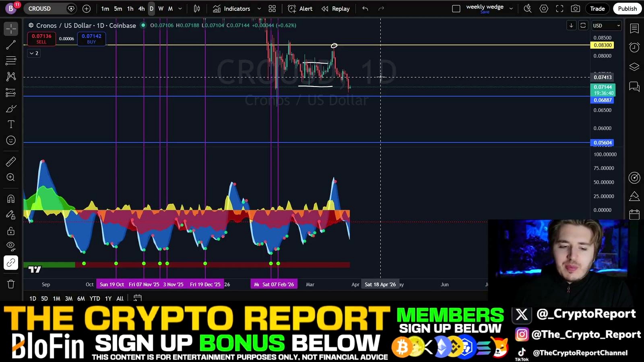Viewport: 644px width, 362px height.
Task: Open the economic calendar panel
Action: point(634,215)
